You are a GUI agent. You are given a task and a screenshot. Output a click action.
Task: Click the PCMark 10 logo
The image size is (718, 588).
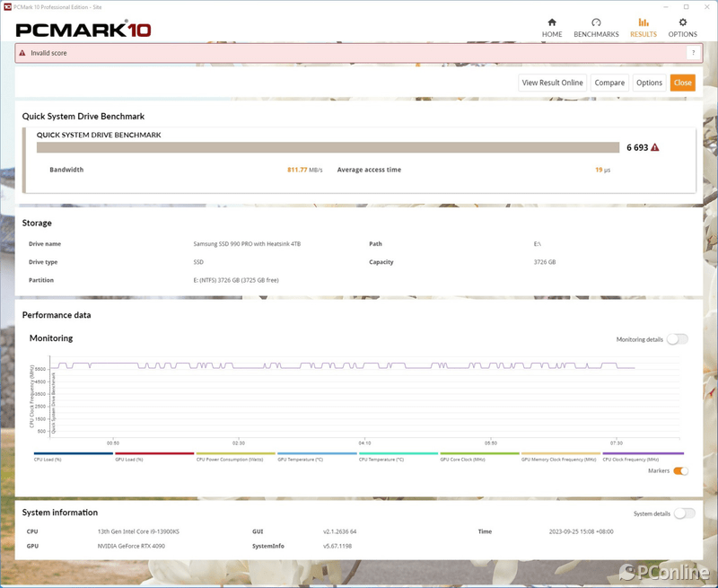(83, 30)
